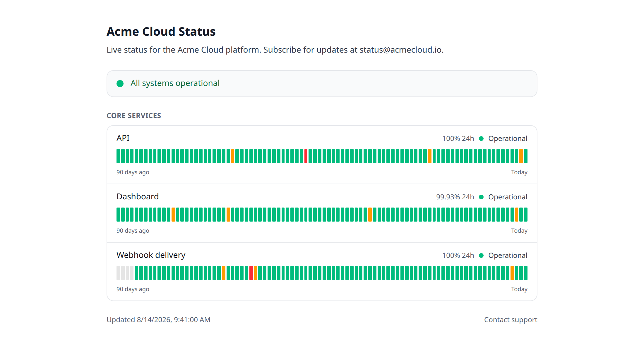Click the rightmost orange bar in Dashboard history
The height and width of the screenshot is (342, 644).
[x=517, y=215]
